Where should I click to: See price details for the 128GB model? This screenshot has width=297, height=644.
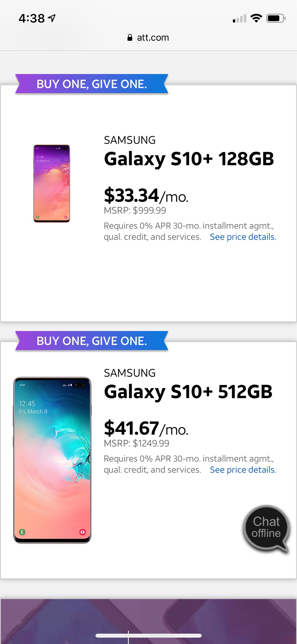coord(243,237)
